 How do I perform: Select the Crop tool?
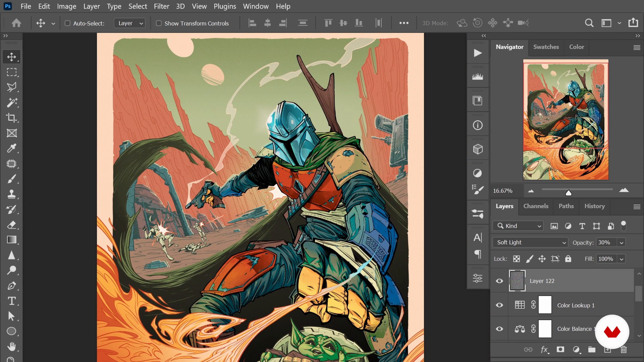pyautogui.click(x=12, y=118)
